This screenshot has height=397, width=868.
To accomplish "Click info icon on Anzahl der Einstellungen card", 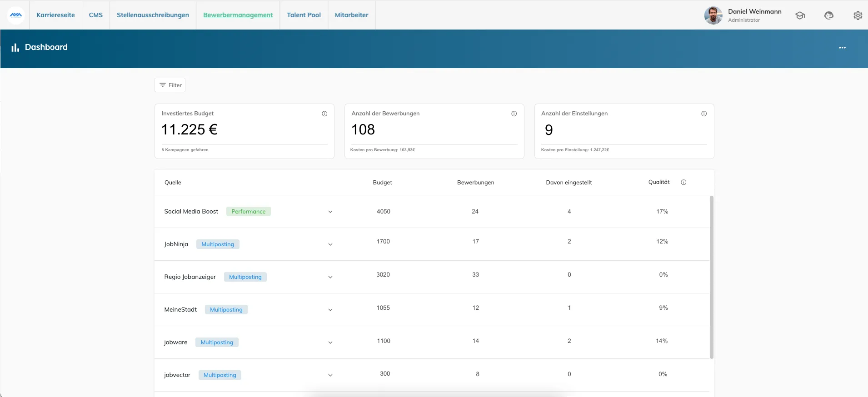I will click(704, 114).
